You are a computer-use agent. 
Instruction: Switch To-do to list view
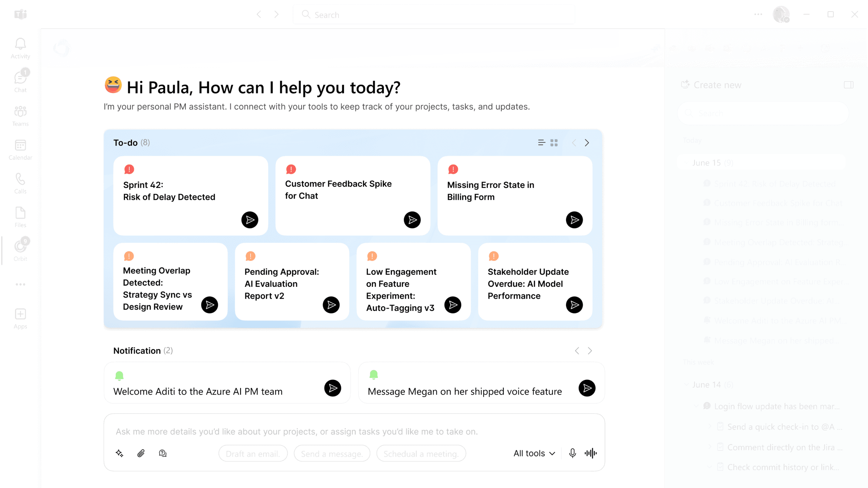541,143
